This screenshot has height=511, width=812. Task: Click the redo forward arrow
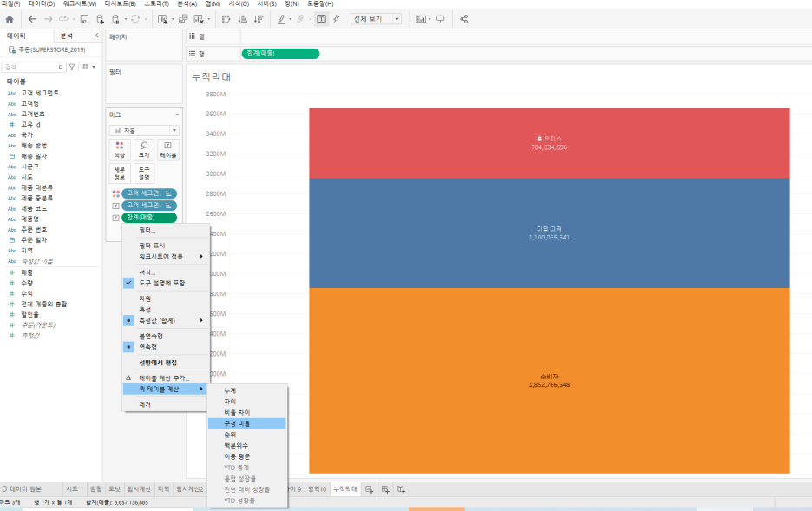[49, 19]
